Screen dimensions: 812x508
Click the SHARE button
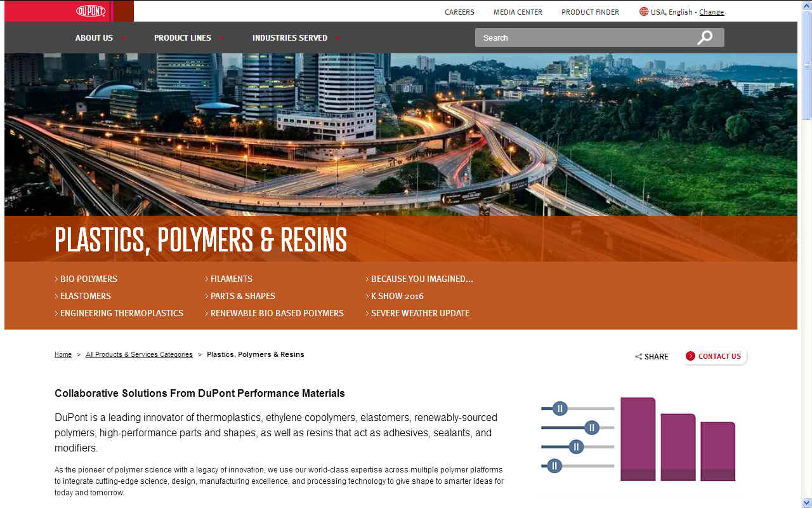[652, 357]
